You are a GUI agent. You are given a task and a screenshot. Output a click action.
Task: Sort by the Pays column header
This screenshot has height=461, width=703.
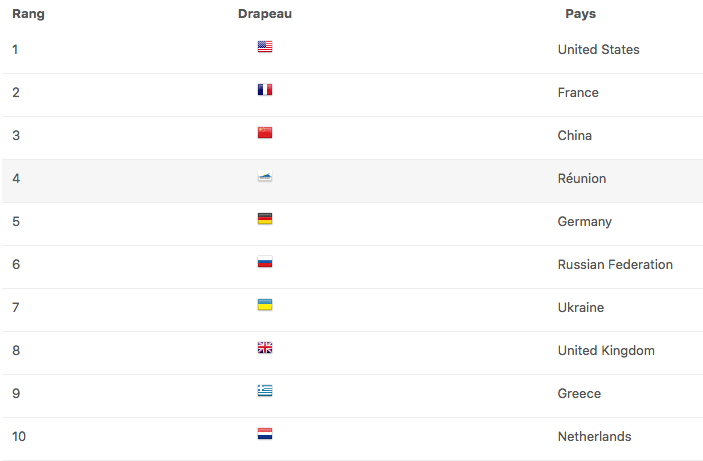[580, 14]
